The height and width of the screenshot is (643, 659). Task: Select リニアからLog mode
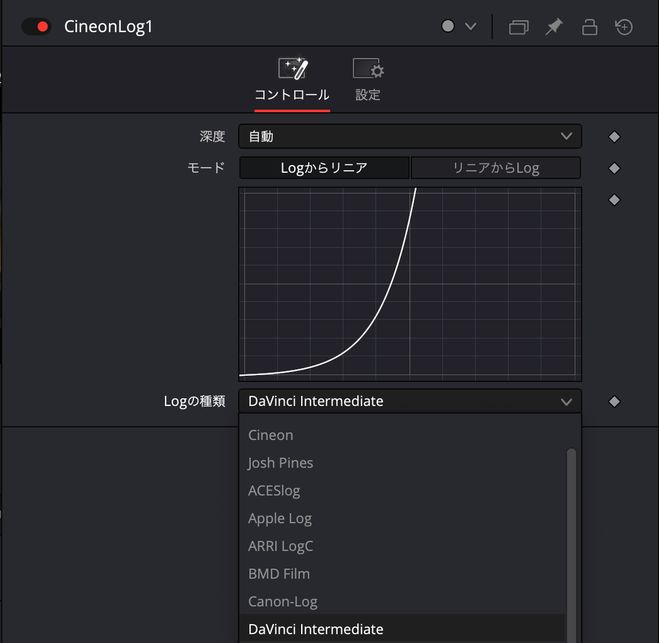click(496, 168)
